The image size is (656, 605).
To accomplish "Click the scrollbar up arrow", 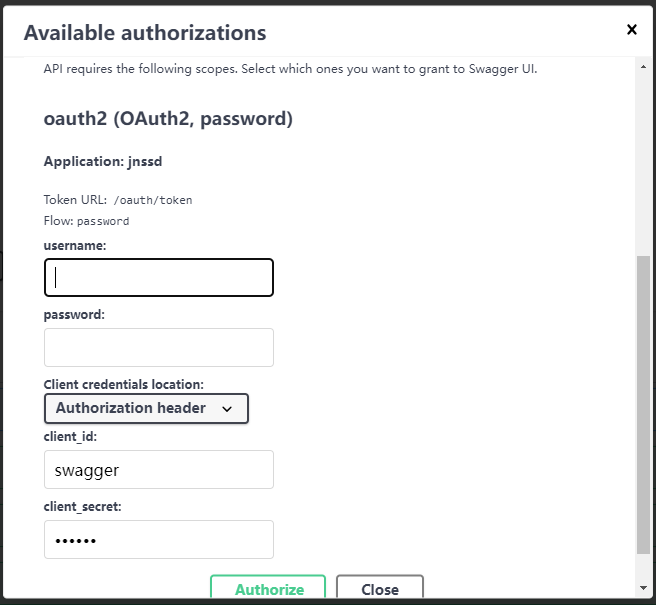I will [x=643, y=66].
